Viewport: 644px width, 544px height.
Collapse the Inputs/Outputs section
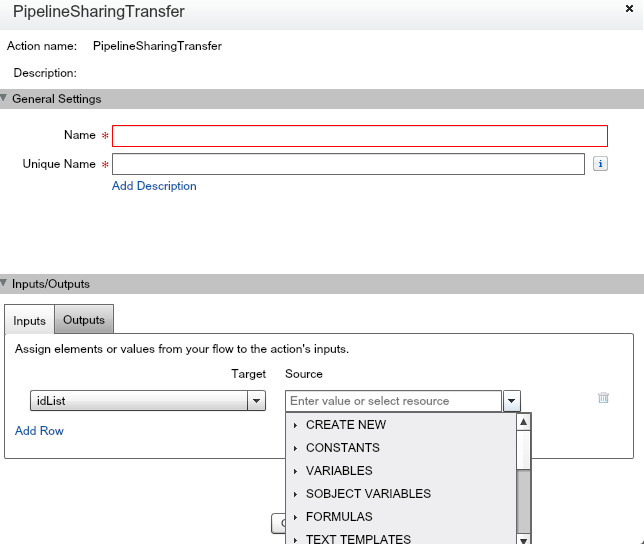point(5,284)
